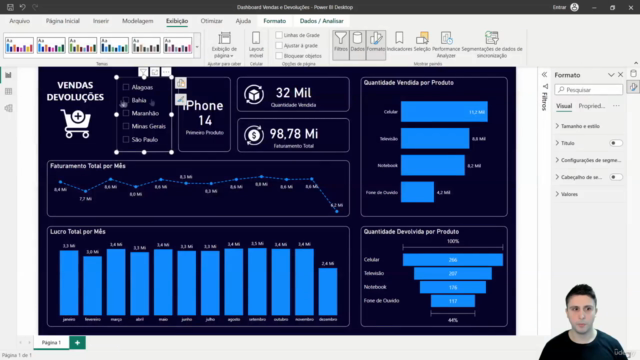The image size is (640, 360).
Task: Check the Bahia slicer option
Action: pyautogui.click(x=126, y=100)
